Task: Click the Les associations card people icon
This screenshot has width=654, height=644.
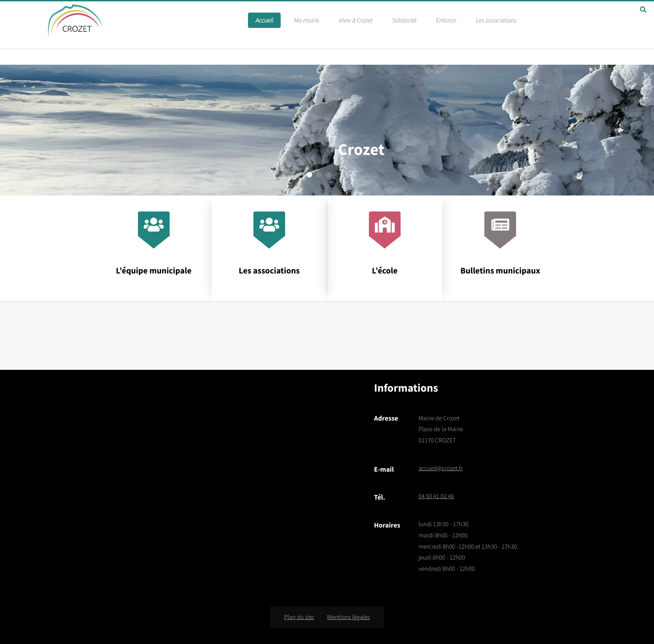Action: pos(269,230)
